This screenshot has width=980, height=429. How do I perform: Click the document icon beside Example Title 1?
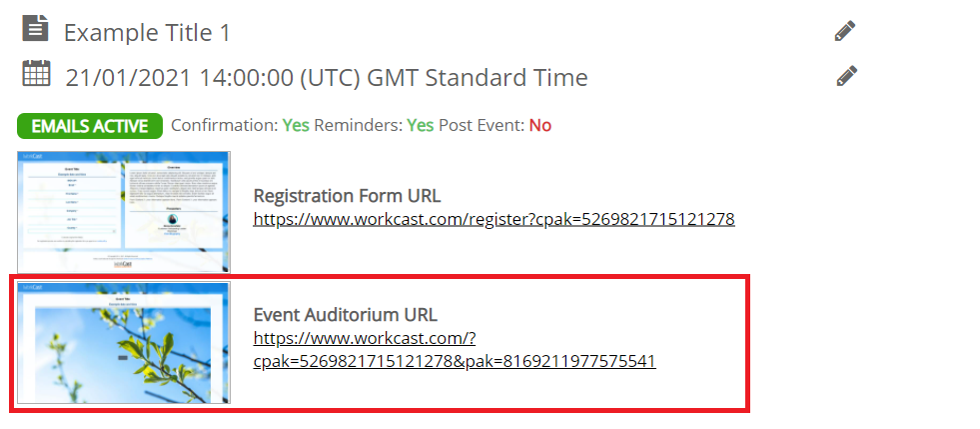tap(35, 28)
